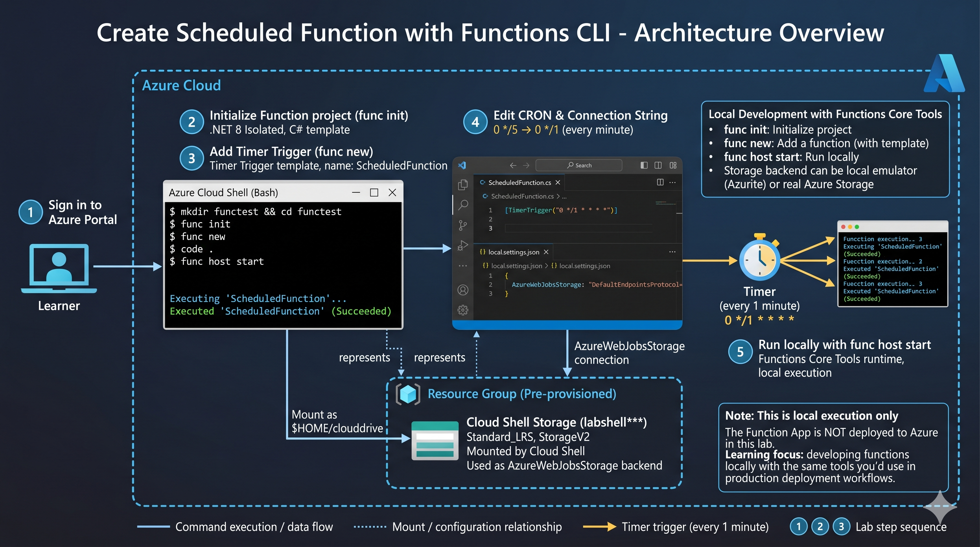The image size is (980, 547).
Task: Click "Executed 'ScheduledFunction' (Succeeded)" in Cloud Shell
Action: point(280,311)
